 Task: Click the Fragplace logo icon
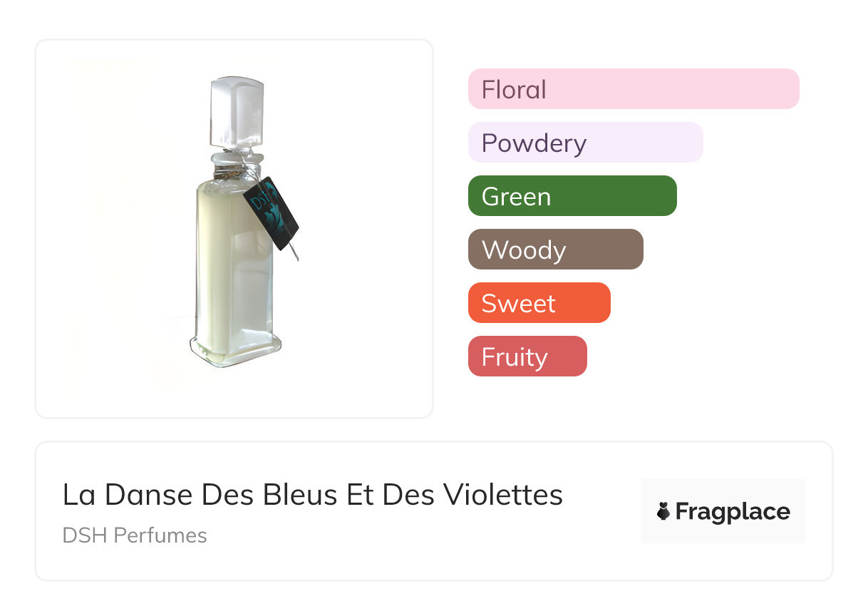tap(663, 512)
